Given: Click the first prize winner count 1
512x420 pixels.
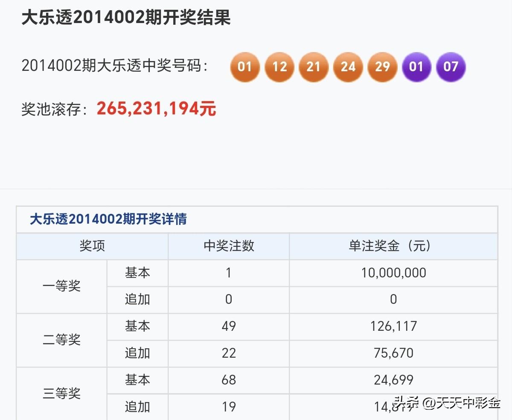Looking at the screenshot, I should click(x=229, y=273).
